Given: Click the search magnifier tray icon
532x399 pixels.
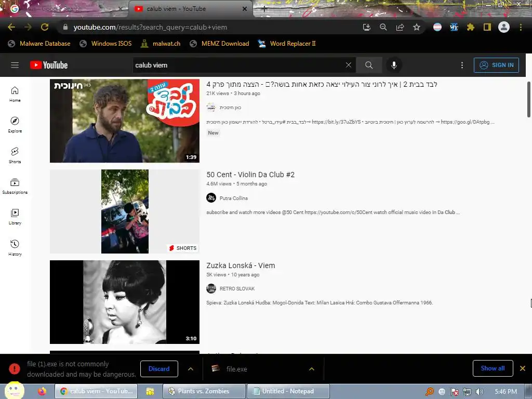Looking at the screenshot, I should pos(430,392).
